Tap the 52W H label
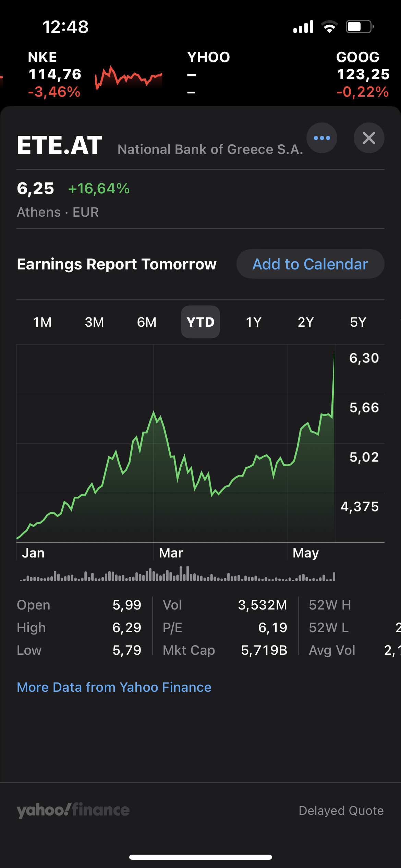The height and width of the screenshot is (868, 401). click(x=330, y=605)
